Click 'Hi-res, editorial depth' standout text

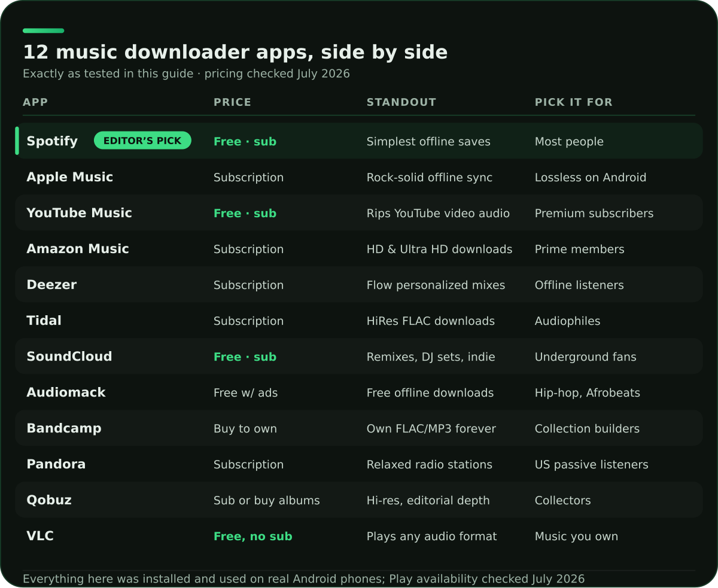[428, 501]
